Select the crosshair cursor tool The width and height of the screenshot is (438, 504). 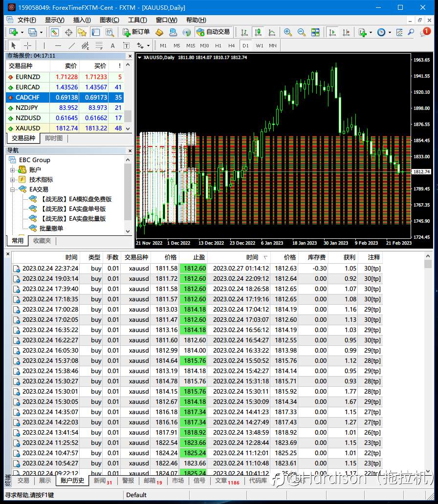coord(28,45)
